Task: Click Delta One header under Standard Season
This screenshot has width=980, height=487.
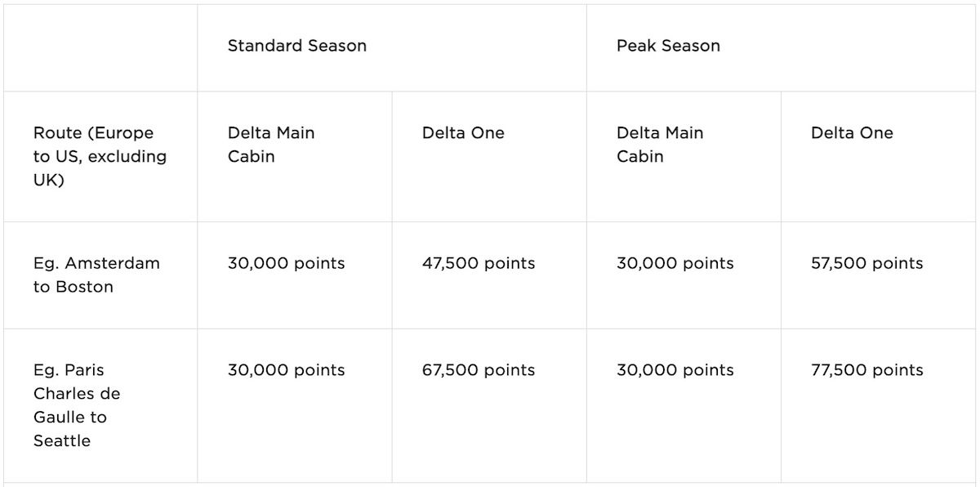Action: click(x=463, y=133)
